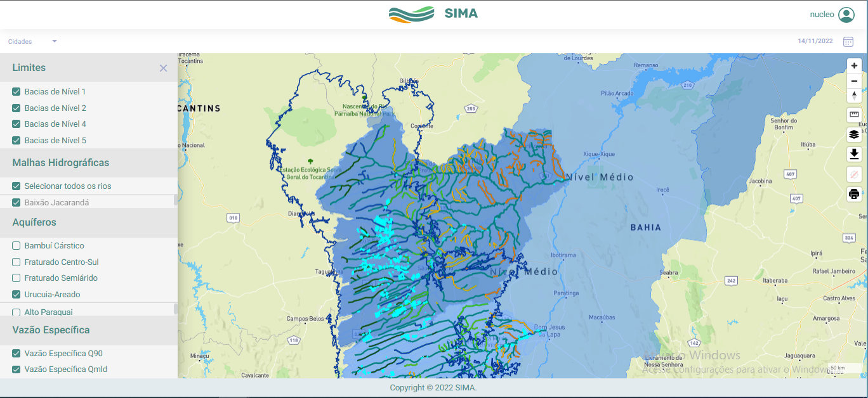This screenshot has height=398, width=868.
Task: Reset map bearing to north
Action: tap(854, 96)
